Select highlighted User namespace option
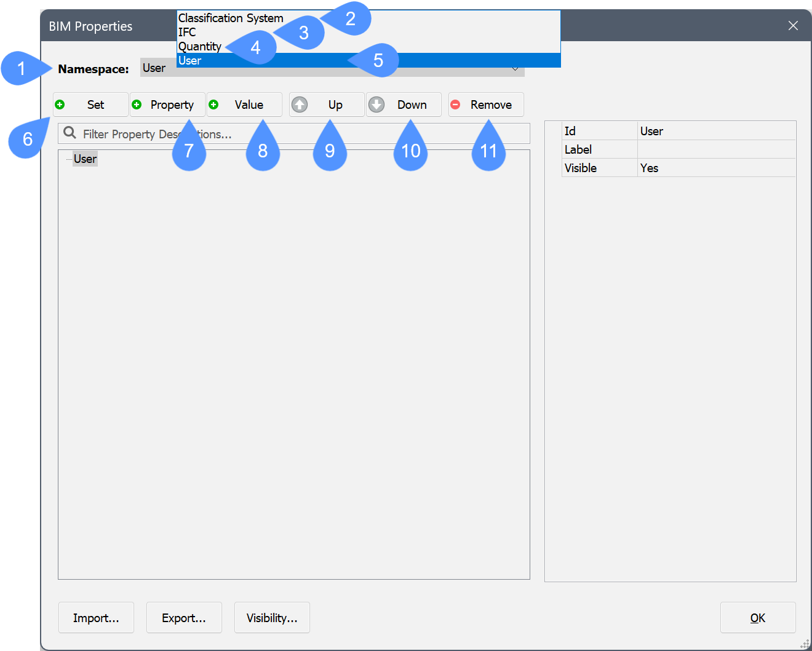This screenshot has height=651, width=812. 190,60
